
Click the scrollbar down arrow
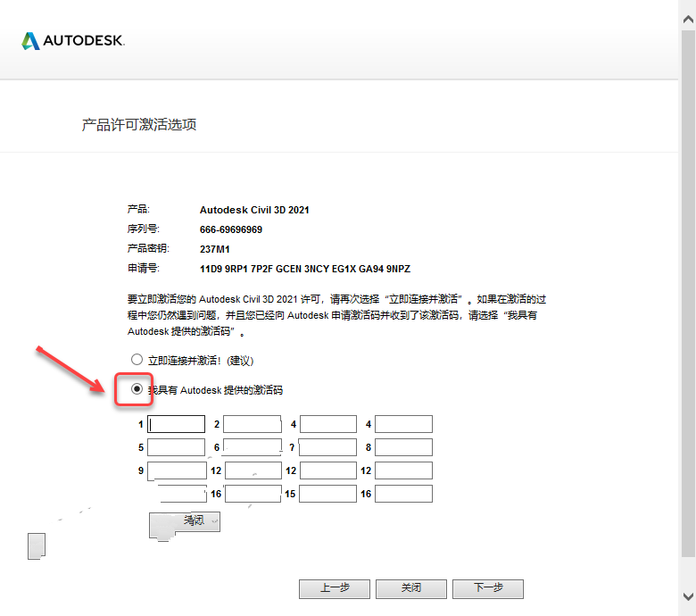pos(688,596)
